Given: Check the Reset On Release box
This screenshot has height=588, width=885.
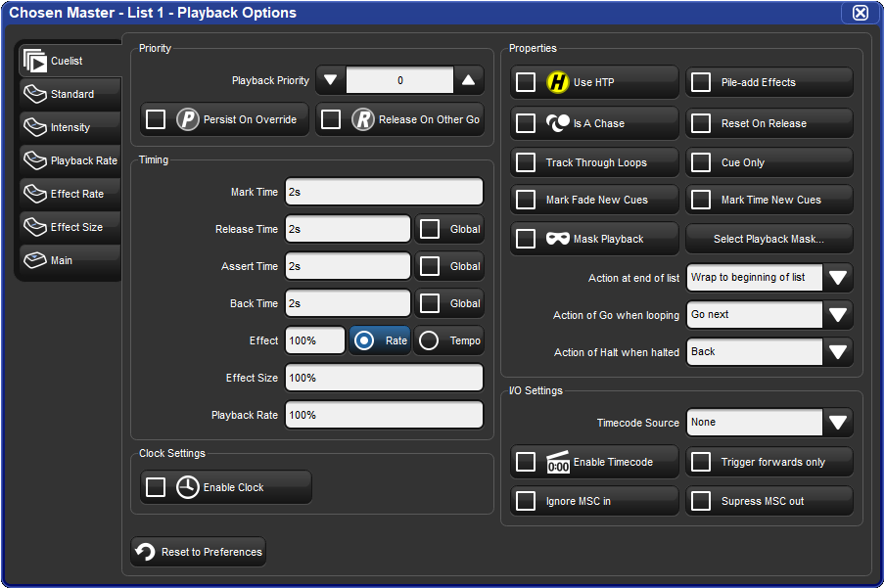Looking at the screenshot, I should coord(700,123).
